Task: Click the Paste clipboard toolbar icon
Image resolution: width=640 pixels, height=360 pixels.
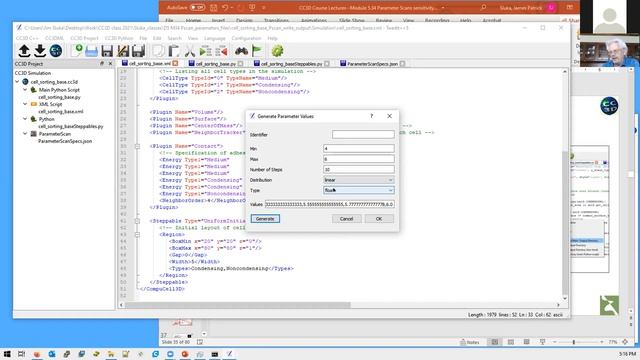Action: (174, 51)
